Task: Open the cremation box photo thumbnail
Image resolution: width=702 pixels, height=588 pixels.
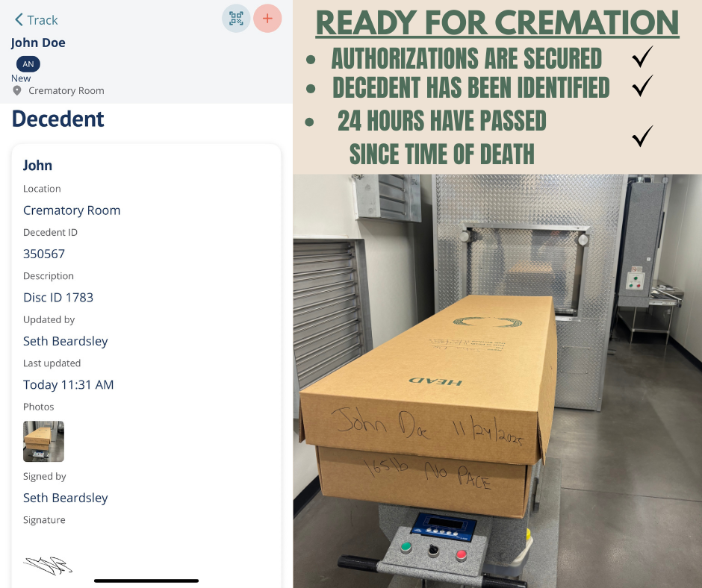Action: [x=43, y=441]
